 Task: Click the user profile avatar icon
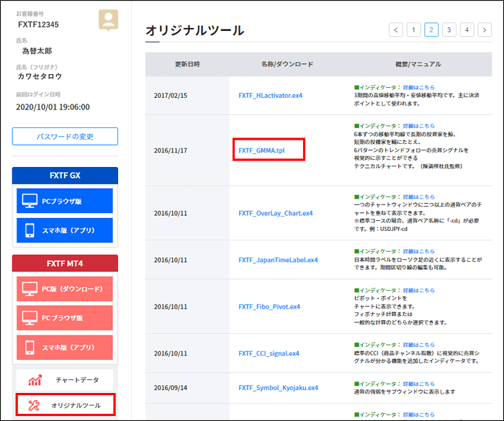click(x=109, y=20)
